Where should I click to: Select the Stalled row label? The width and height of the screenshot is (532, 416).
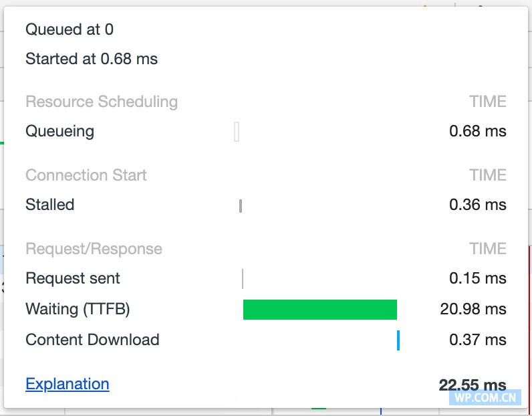49,205
